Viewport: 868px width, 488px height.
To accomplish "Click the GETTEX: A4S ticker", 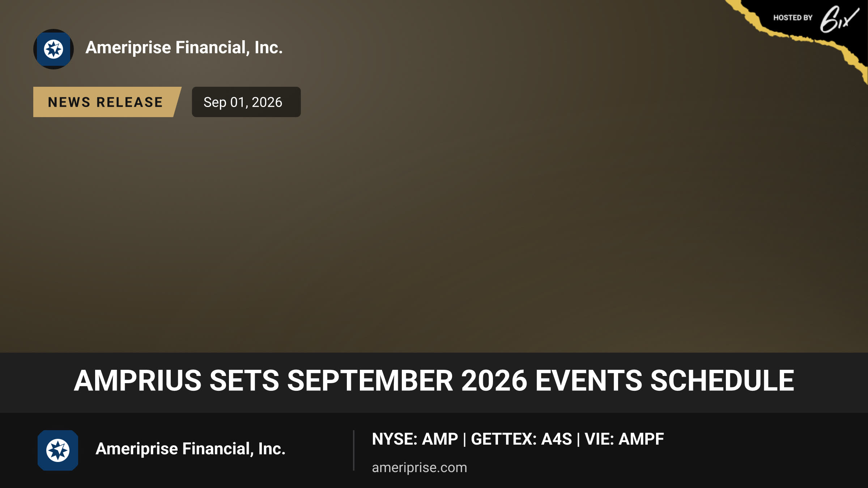I will click(521, 439).
